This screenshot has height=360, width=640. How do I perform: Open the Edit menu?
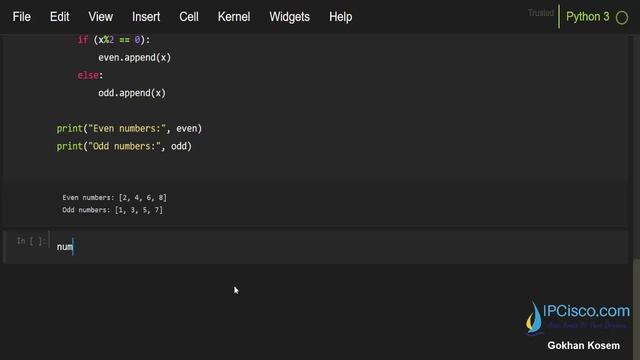(60, 17)
